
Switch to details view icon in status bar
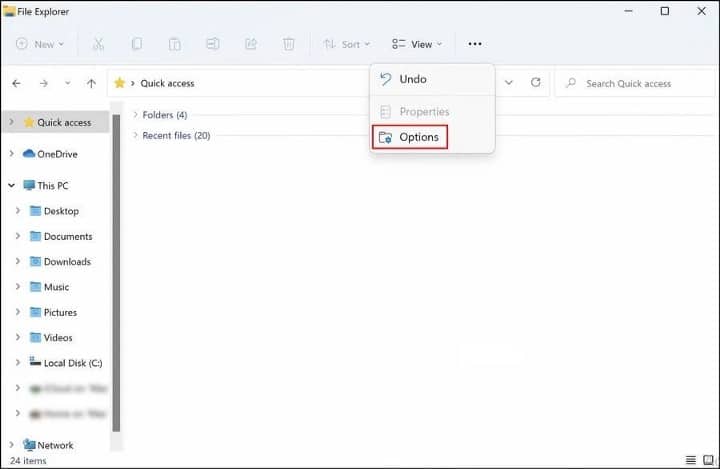pyautogui.click(x=691, y=459)
